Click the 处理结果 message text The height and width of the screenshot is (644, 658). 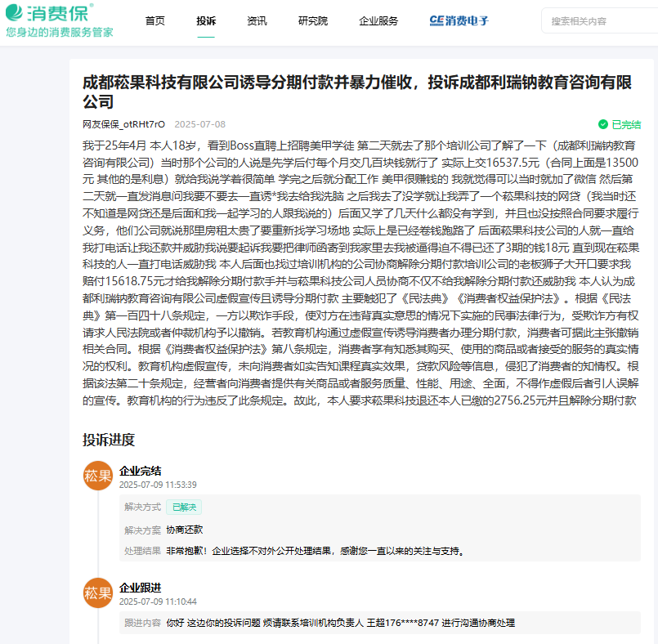(x=316, y=551)
